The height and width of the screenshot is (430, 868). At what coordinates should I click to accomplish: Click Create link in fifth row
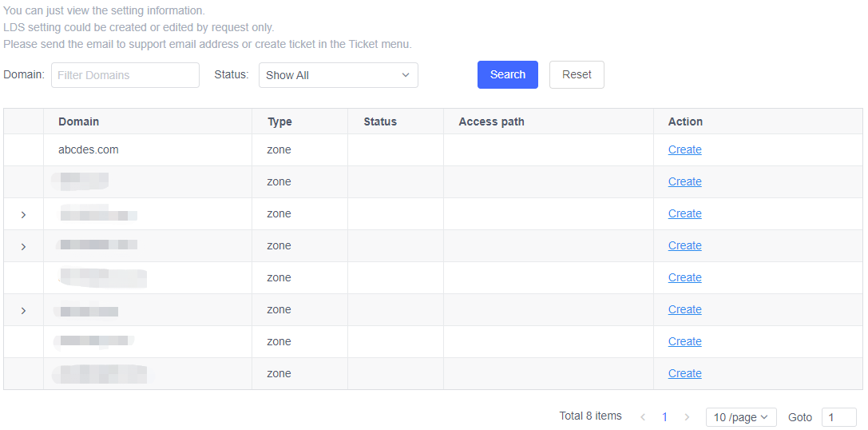(x=684, y=277)
